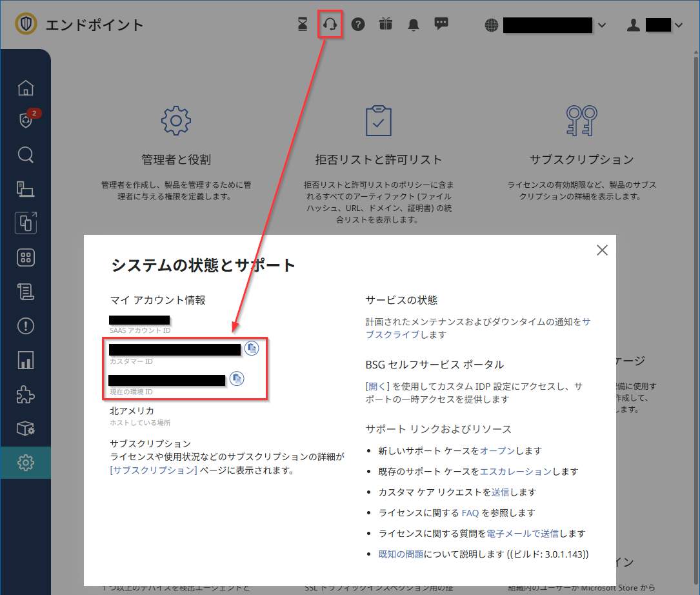Click the [サブスクリプション] page link
The image size is (700, 595).
click(x=154, y=470)
